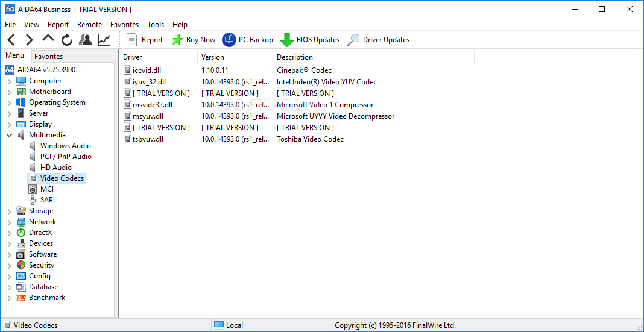This screenshot has width=644, height=332.
Task: Open the users (remote) icon in toolbar
Action: (x=86, y=40)
